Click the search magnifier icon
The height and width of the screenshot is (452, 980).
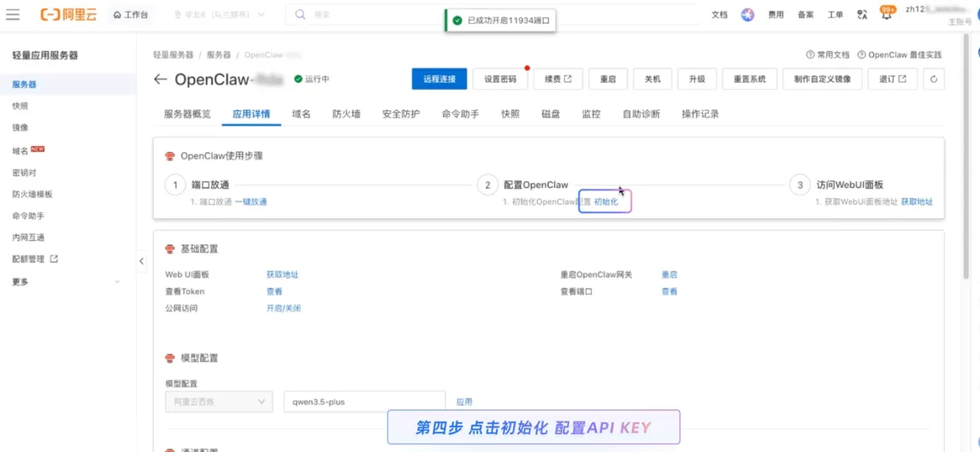click(x=300, y=15)
